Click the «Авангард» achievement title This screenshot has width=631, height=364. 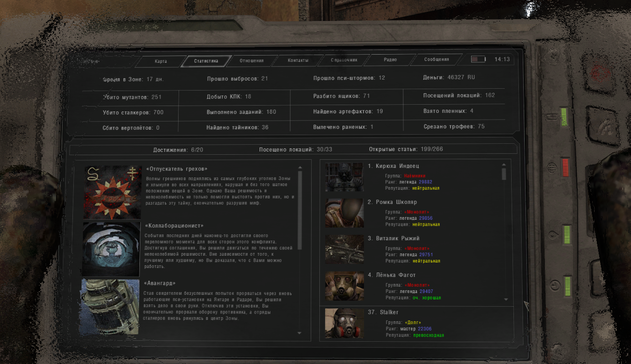(x=160, y=283)
